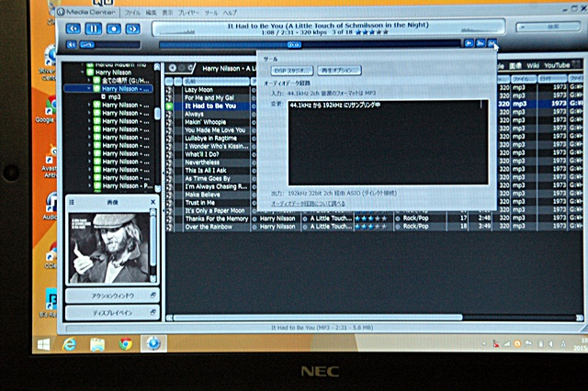Screen dimensions: 588x391
Task: Select the track Lullabye in Ragtime
Action: coord(210,139)
